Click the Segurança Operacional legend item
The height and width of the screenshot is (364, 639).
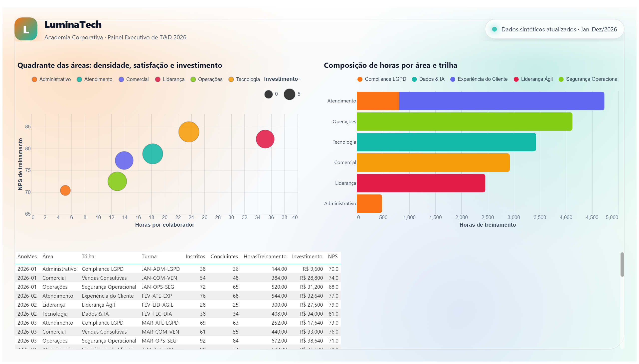[588, 79]
